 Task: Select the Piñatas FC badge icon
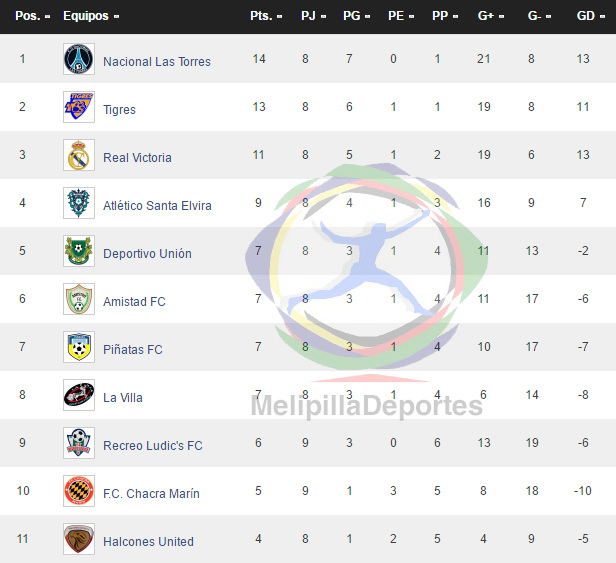(79, 347)
